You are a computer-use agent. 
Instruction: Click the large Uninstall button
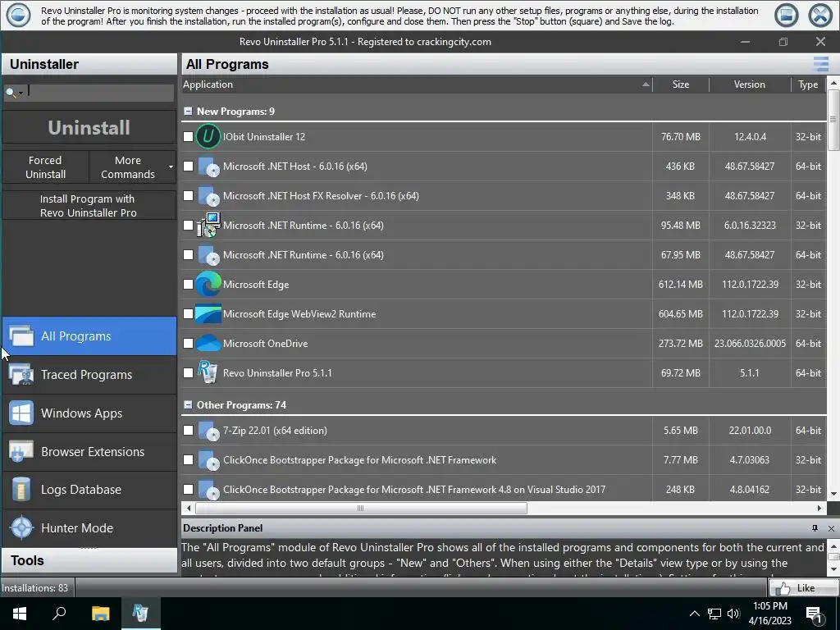[x=89, y=127]
